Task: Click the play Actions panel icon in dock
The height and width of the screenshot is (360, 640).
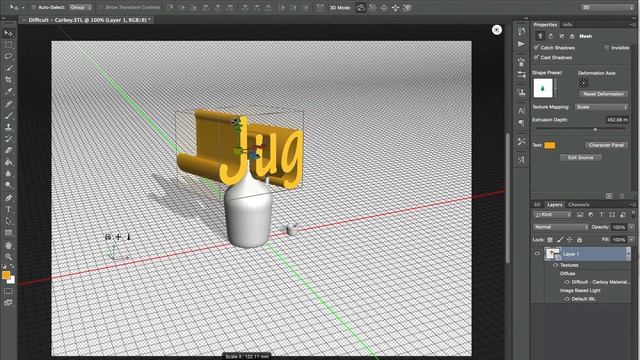Action: tap(521, 44)
